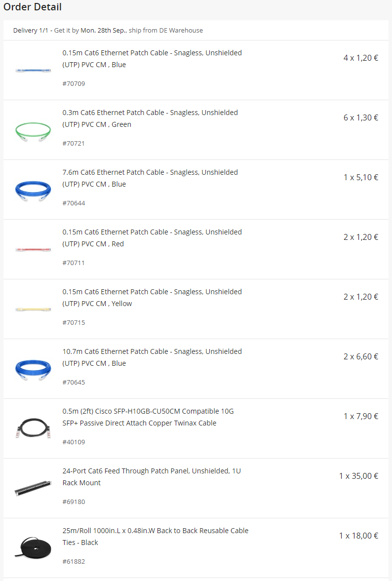Screen dimensions: 392x581
Task: Open the 0.15m Cat6 Yellow cable title
Action: [x=152, y=298]
